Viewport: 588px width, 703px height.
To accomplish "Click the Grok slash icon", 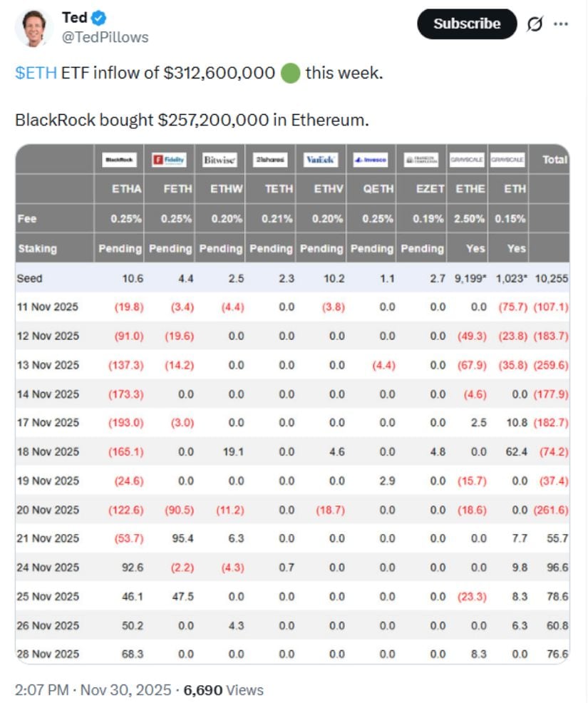I will 534,24.
